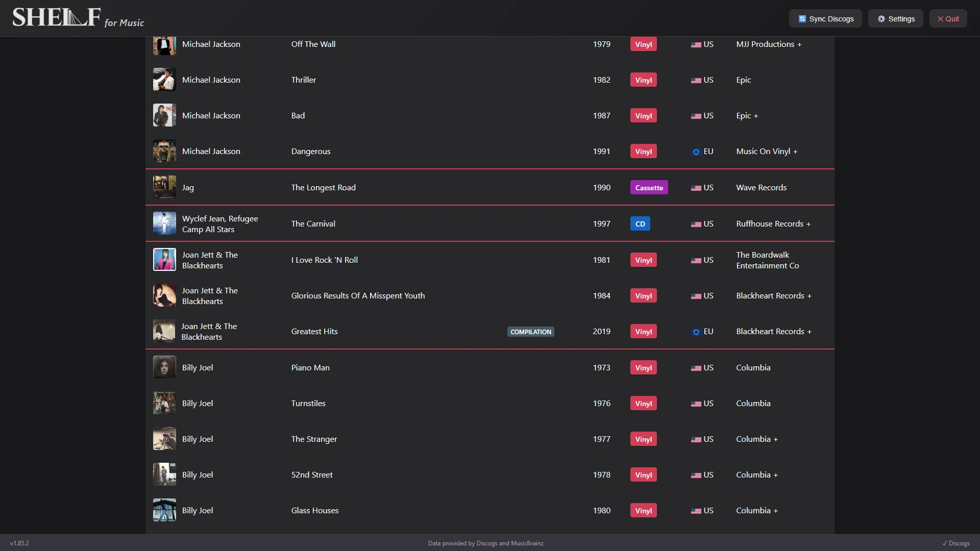Click the Shelf for Music logo
This screenshot has height=551, width=980.
(x=78, y=18)
